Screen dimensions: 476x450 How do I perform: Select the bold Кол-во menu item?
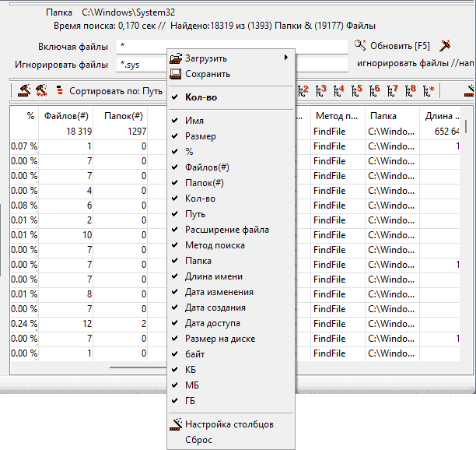pyautogui.click(x=201, y=97)
